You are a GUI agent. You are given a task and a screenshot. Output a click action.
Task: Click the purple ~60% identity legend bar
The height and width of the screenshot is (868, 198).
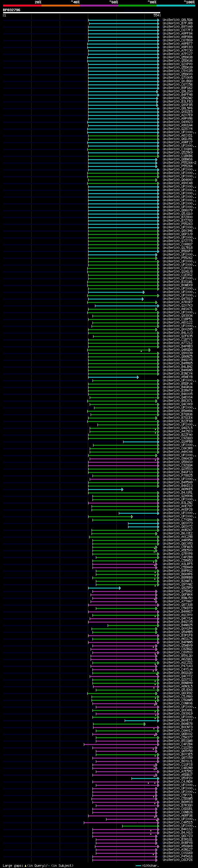pyautogui.click(x=99, y=5)
